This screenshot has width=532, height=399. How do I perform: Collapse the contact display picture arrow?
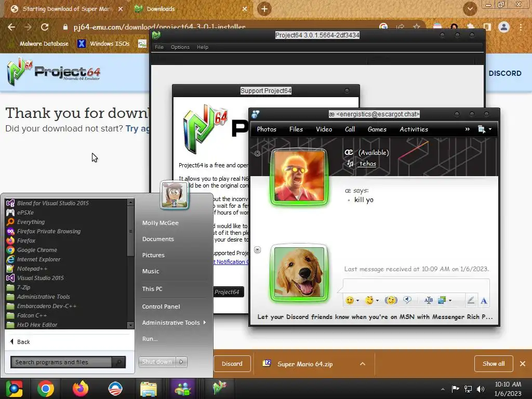coord(258,154)
